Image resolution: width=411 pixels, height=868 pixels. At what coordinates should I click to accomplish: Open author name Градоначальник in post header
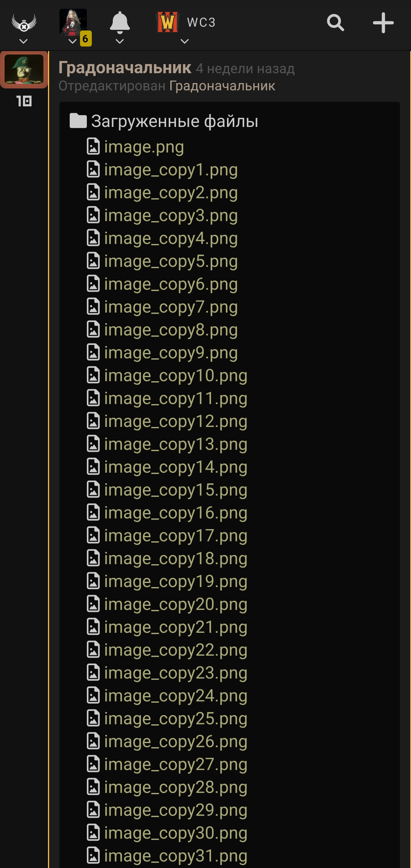point(125,68)
